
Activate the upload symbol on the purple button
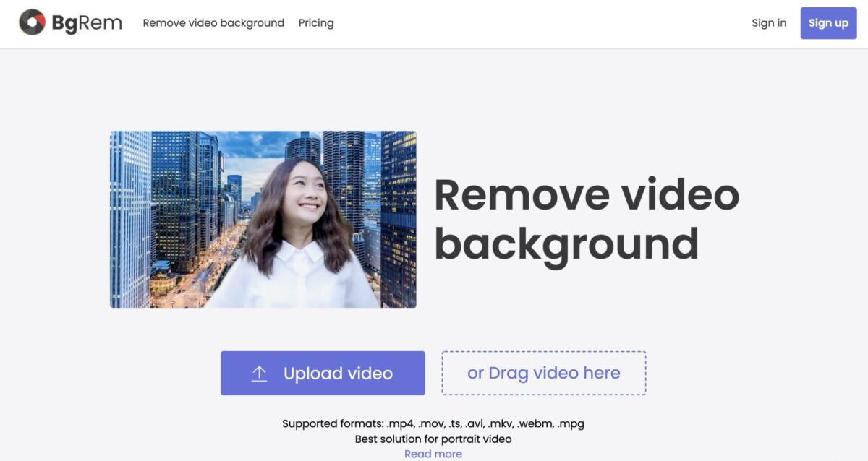259,373
